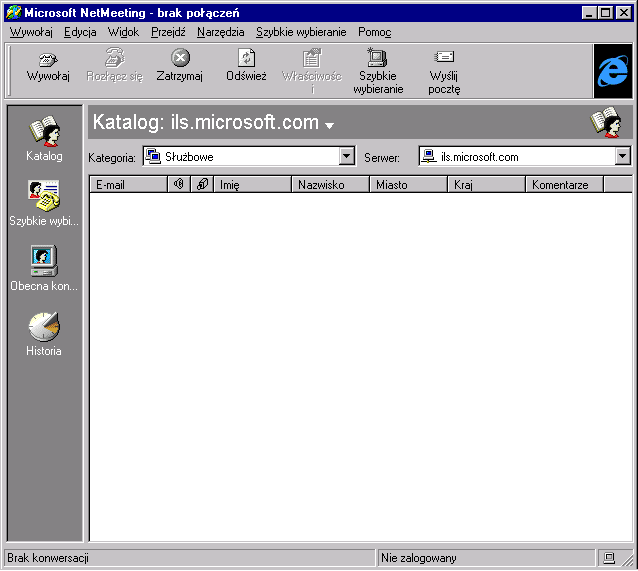Screen dimensions: 638x571
Task: Click the status bar computer icon
Action: coord(609,558)
